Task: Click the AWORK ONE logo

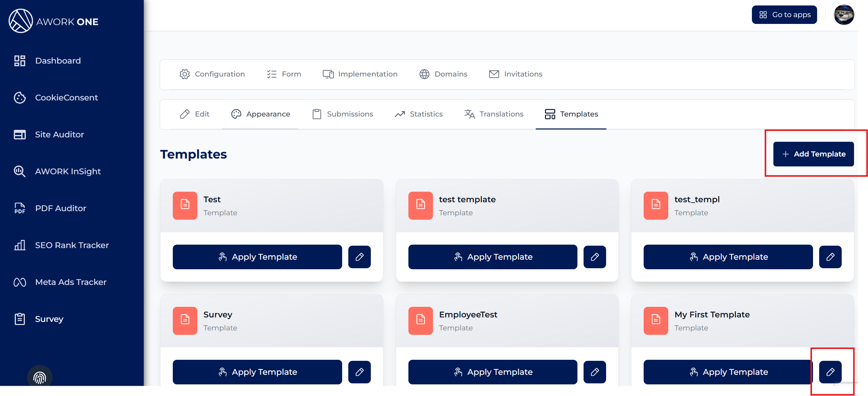Action: coord(54,21)
